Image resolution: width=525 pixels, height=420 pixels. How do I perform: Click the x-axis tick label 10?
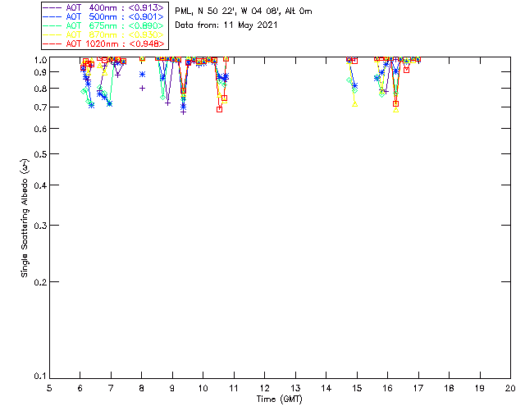203,388
